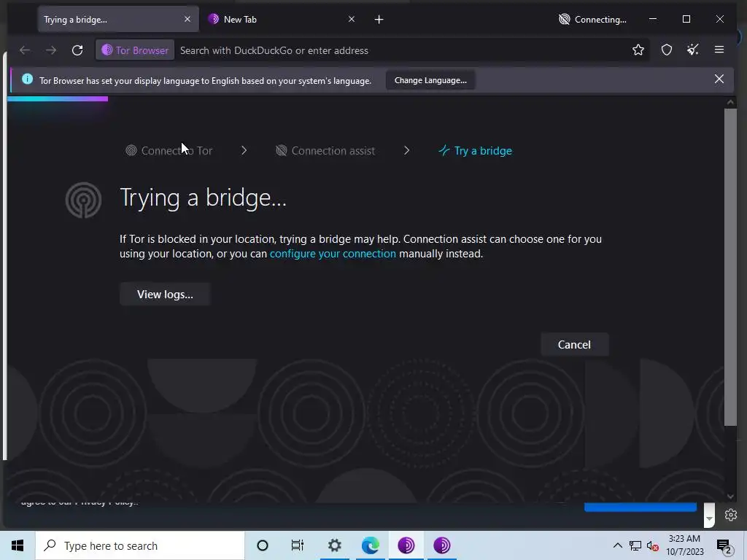This screenshot has width=747, height=560.
Task: Click the Tor Browser identity badge
Action: (135, 50)
